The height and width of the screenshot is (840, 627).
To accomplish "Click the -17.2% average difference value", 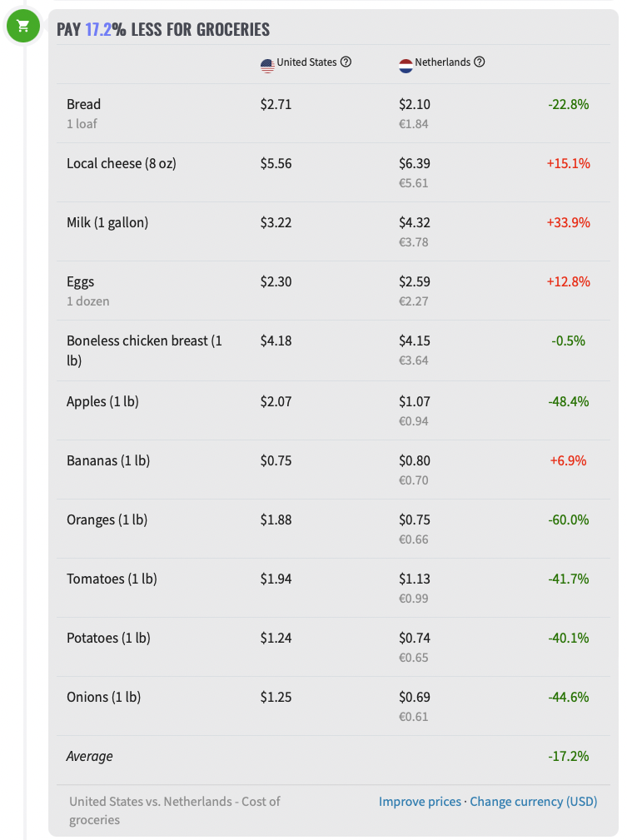I will tap(568, 757).
